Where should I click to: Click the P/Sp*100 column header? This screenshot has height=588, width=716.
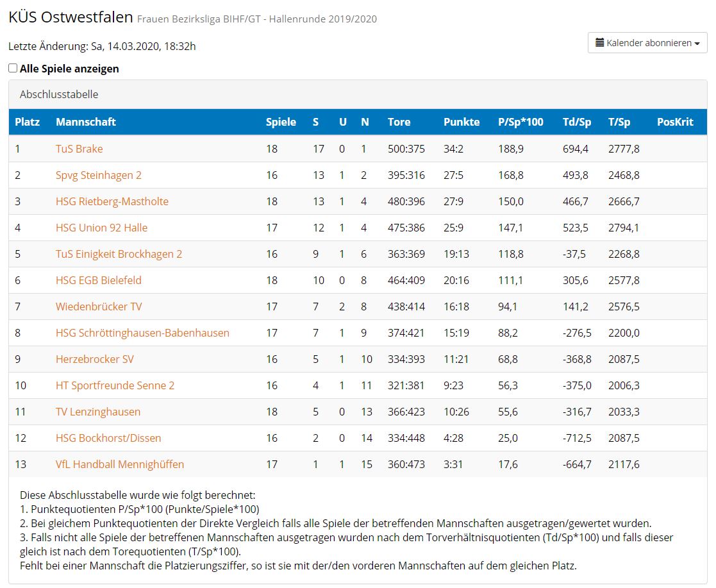pos(520,122)
